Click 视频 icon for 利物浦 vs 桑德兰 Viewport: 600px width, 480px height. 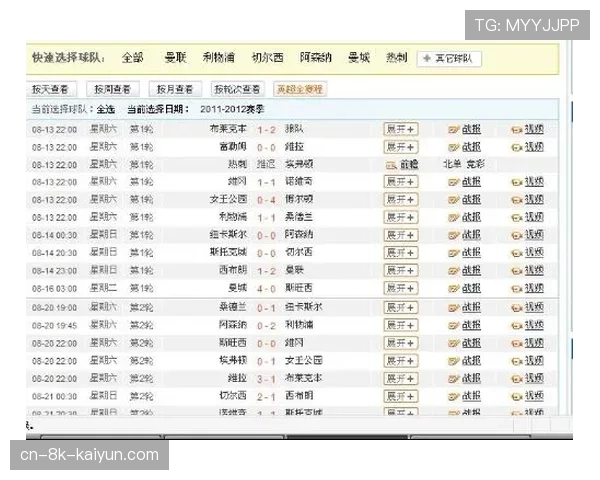point(517,218)
